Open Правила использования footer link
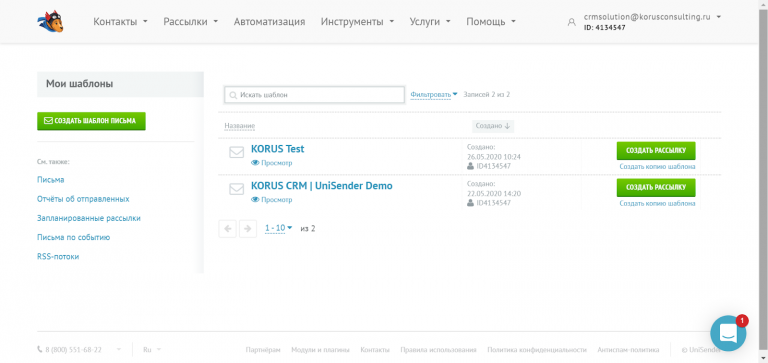The height and width of the screenshot is (363, 768). [x=438, y=350]
